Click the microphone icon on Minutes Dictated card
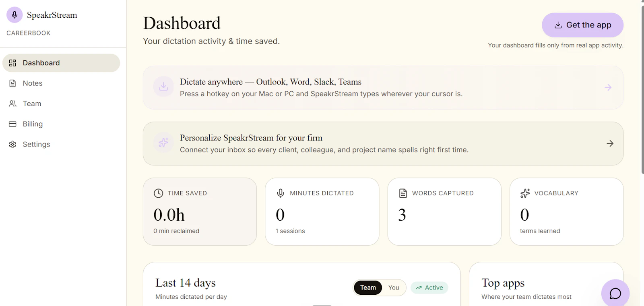The height and width of the screenshot is (306, 644). coord(281,193)
